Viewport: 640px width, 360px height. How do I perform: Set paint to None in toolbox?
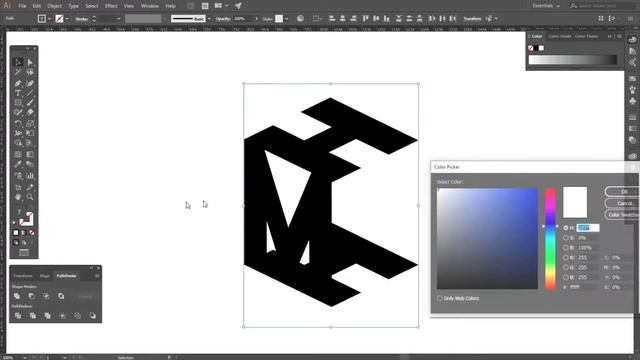31,233
